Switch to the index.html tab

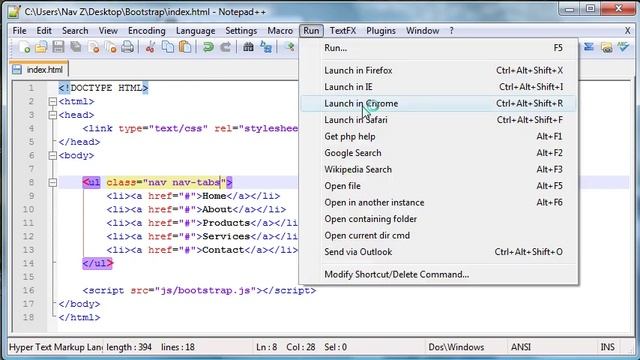(x=39, y=69)
